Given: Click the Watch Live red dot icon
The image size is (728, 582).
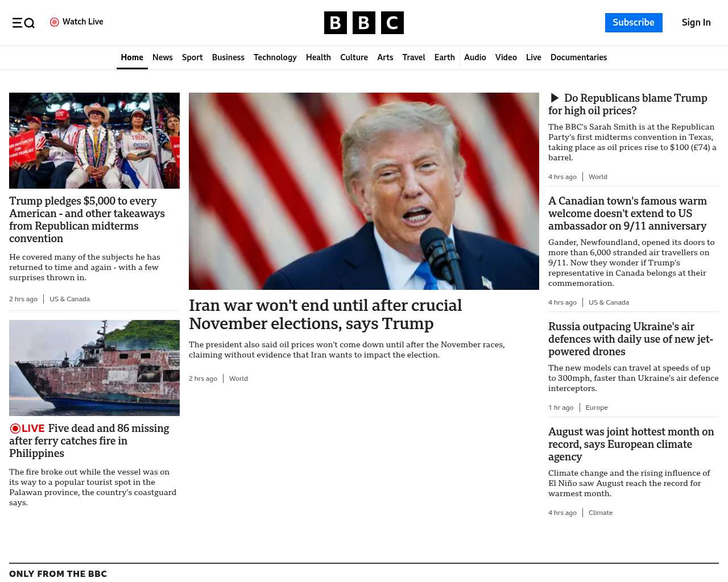Looking at the screenshot, I should tap(55, 22).
